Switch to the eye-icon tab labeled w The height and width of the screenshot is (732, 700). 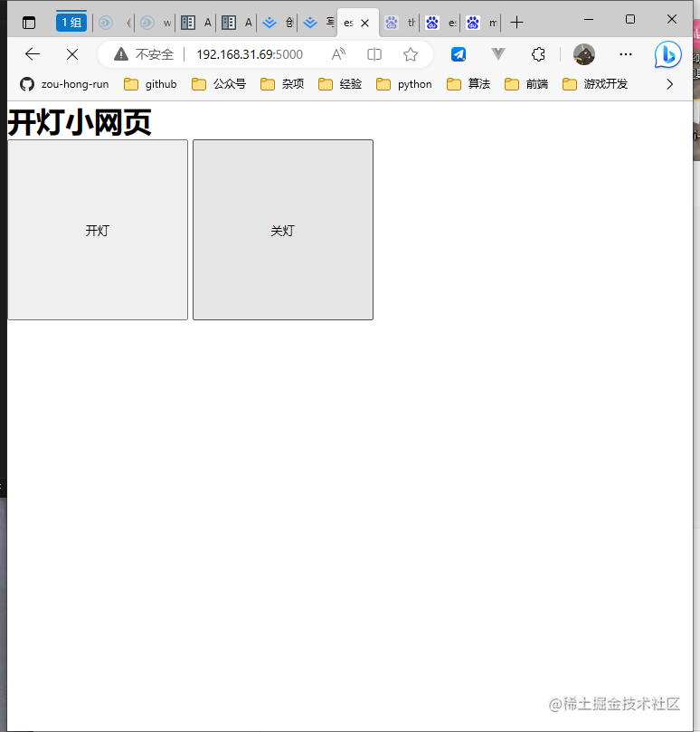pos(155,23)
